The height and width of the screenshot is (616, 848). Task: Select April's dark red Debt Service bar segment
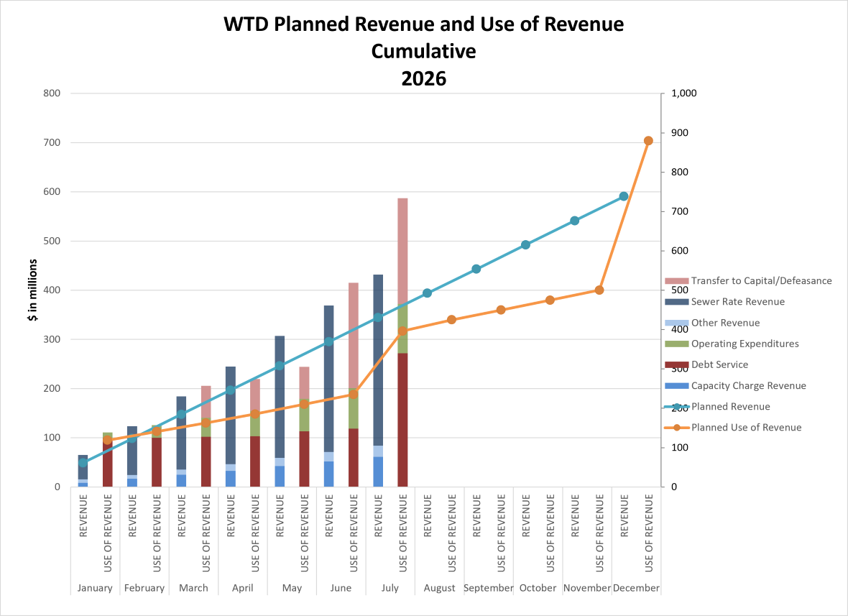[x=255, y=461]
